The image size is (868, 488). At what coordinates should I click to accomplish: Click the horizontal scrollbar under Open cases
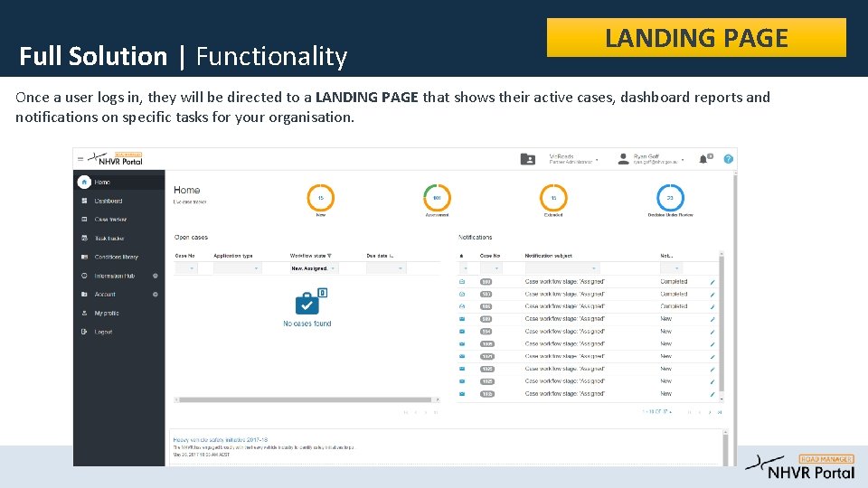(x=306, y=399)
